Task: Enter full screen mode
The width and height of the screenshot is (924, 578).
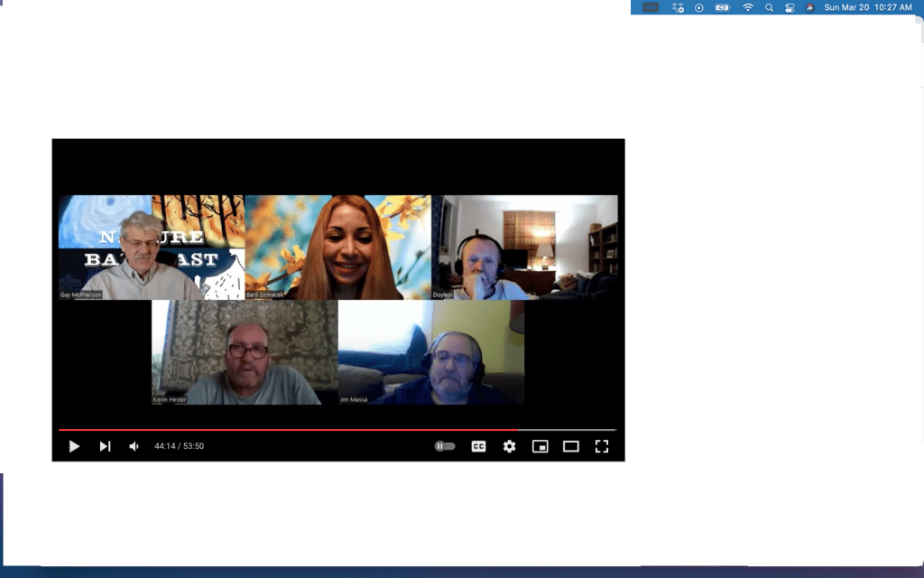Action: 602,446
